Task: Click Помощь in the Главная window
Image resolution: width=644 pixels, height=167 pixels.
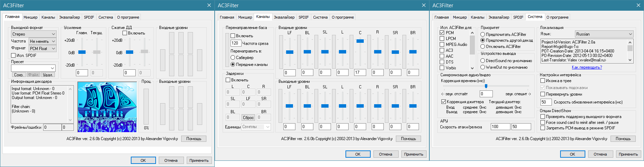Action: [x=194, y=139]
